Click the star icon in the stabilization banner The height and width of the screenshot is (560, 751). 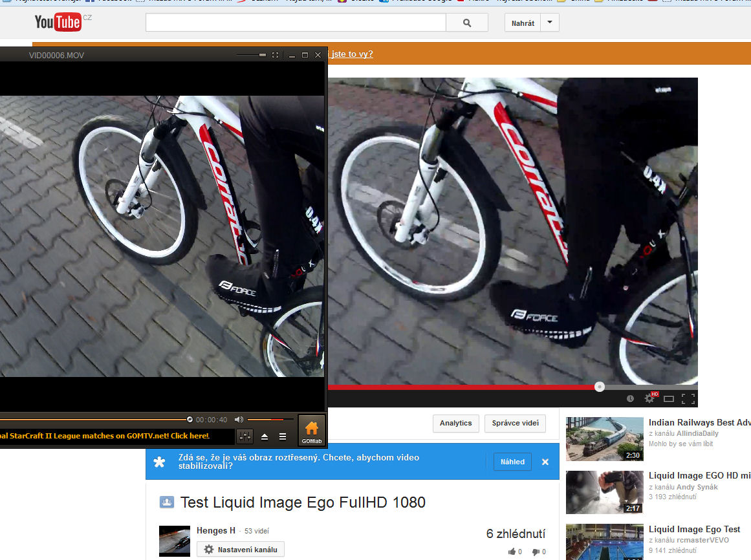(160, 462)
